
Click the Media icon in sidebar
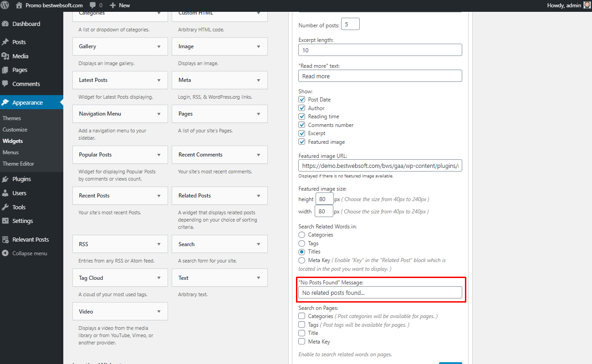click(5, 56)
